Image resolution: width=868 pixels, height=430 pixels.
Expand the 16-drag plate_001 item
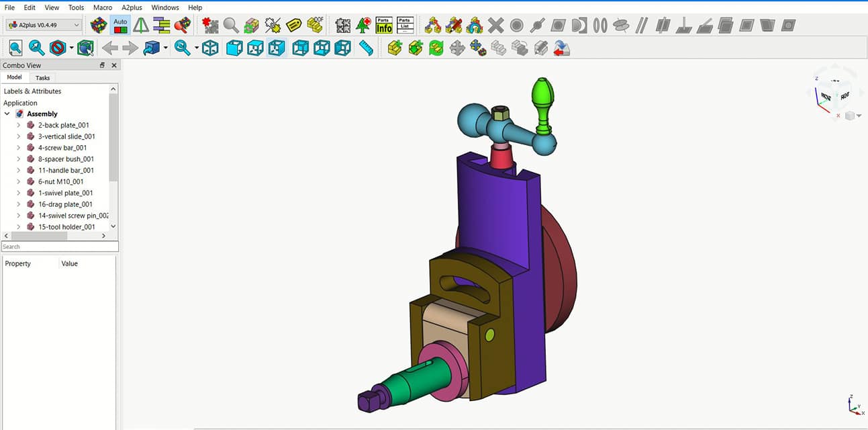[18, 204]
